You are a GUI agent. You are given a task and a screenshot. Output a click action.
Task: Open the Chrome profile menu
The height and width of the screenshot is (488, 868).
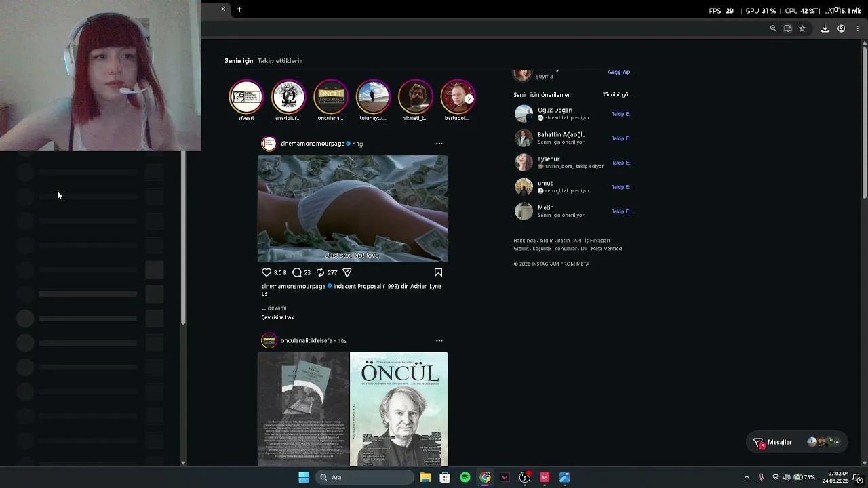tap(841, 28)
